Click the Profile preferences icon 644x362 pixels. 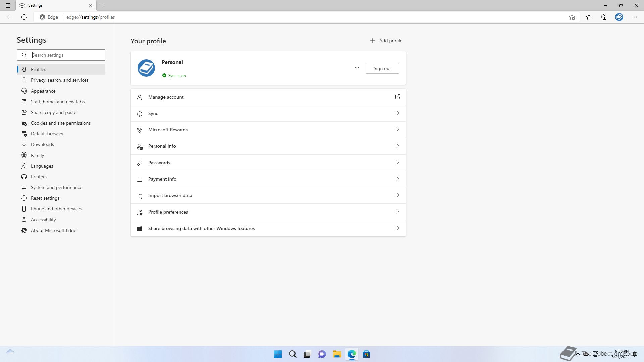[140, 212]
